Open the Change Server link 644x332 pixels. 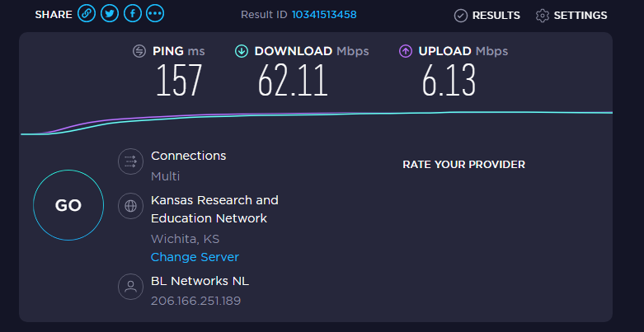[195, 257]
